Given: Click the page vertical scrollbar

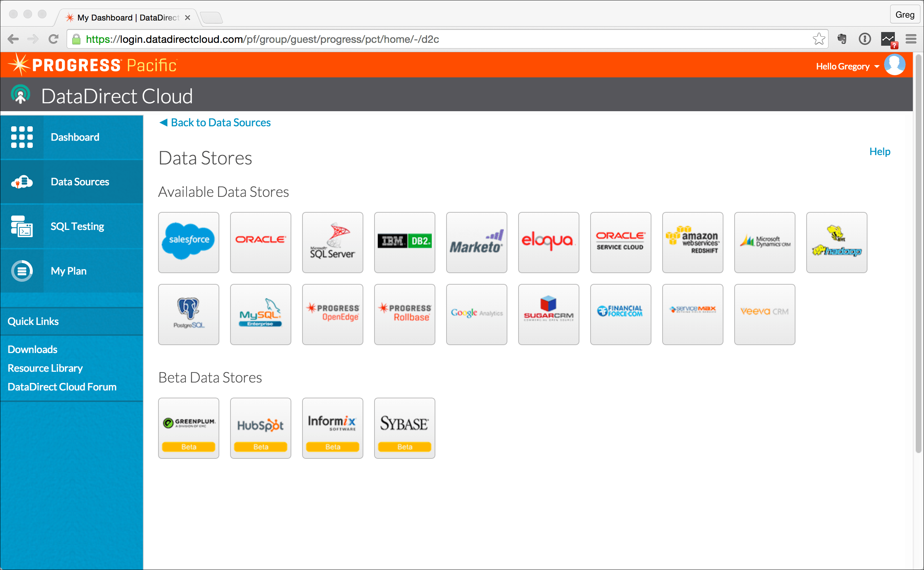Looking at the screenshot, I should [x=918, y=254].
